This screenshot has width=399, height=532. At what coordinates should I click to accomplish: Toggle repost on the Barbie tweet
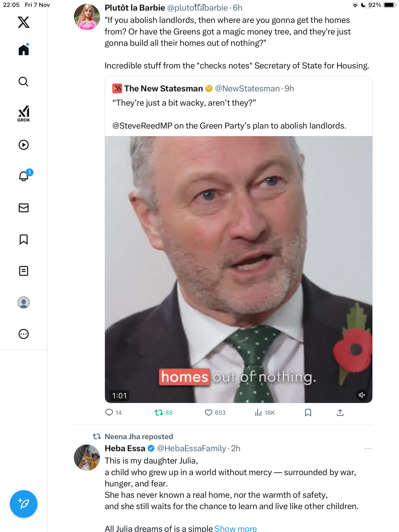click(159, 413)
